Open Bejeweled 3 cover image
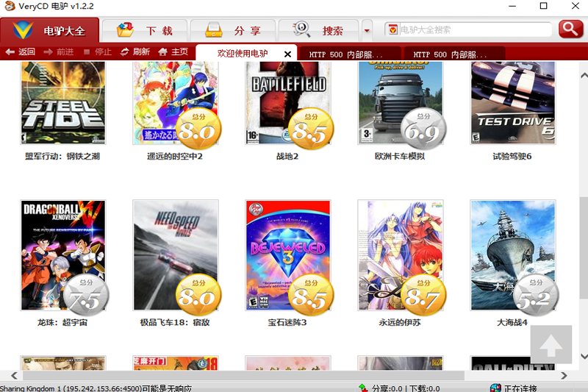This screenshot has height=392, width=588. (288, 255)
